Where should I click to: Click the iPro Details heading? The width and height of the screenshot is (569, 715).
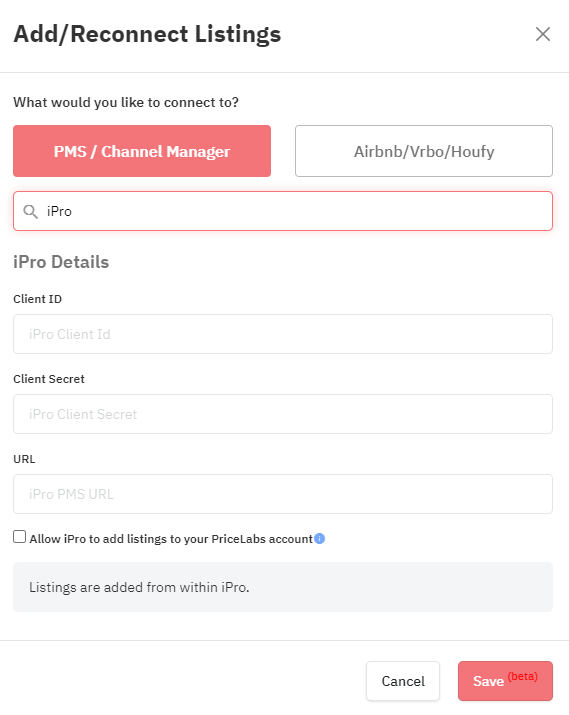(x=61, y=262)
